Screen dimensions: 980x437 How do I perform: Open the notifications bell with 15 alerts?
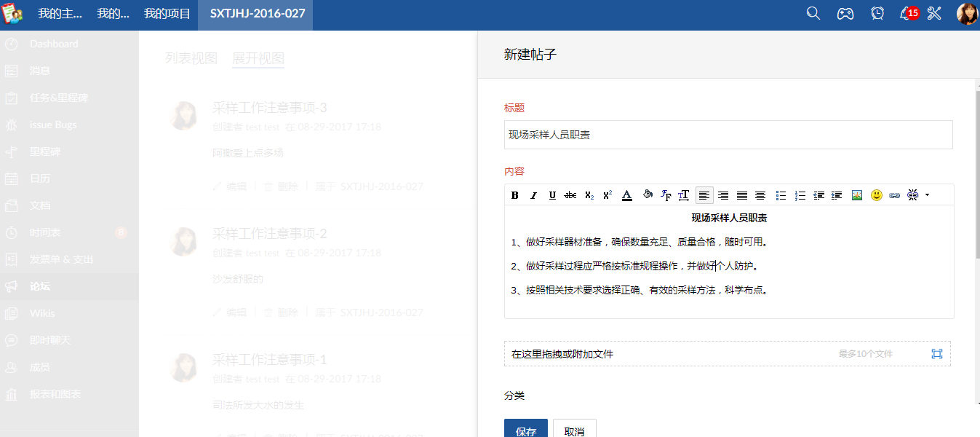coord(907,14)
